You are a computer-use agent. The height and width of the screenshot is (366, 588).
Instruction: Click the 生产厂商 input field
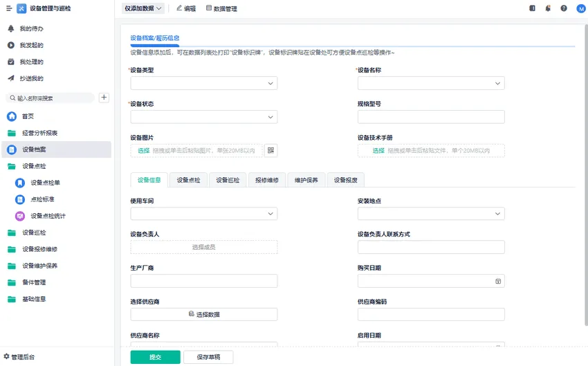(x=204, y=281)
